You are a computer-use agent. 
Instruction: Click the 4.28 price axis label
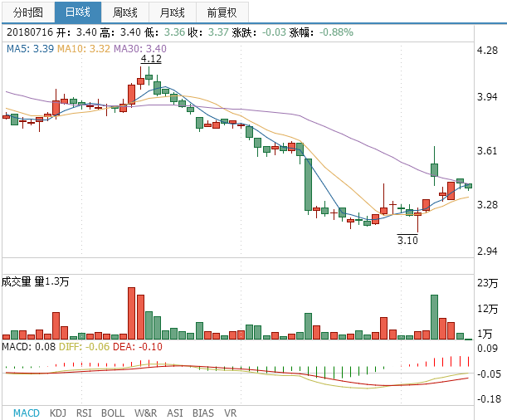487,50
